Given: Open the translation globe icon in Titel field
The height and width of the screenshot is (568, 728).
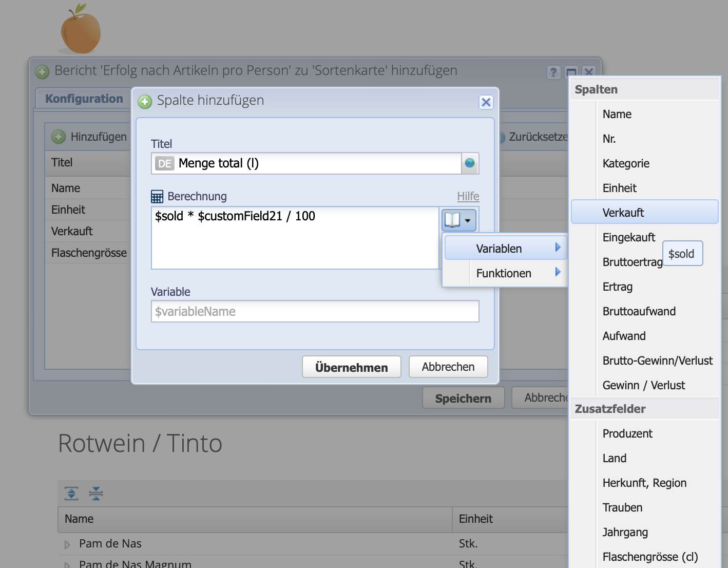Looking at the screenshot, I should pos(470,163).
